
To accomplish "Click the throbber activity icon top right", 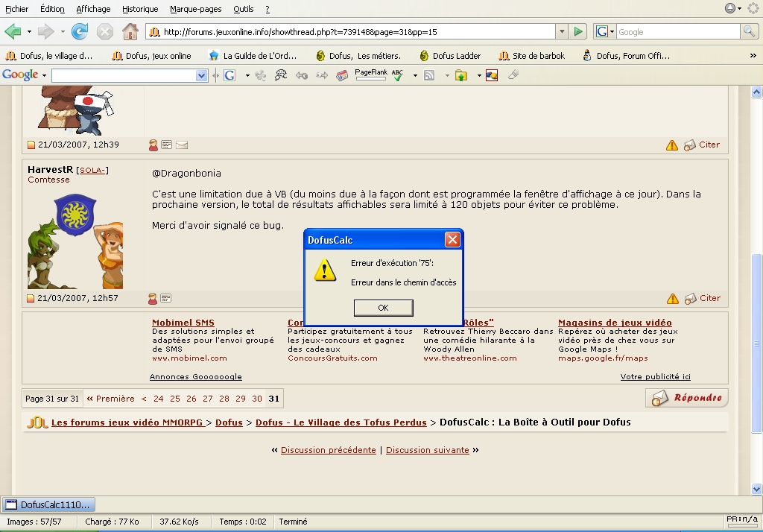I will click(753, 8).
